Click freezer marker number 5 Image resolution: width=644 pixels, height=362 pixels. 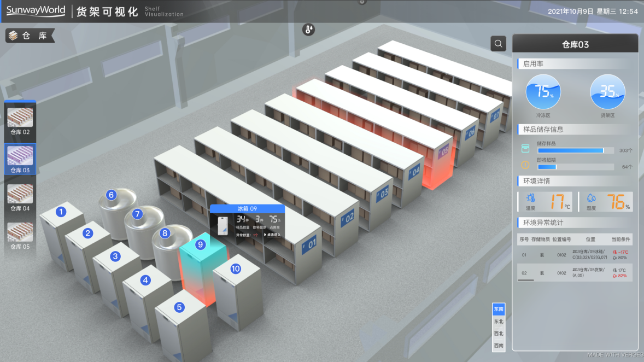click(x=179, y=307)
